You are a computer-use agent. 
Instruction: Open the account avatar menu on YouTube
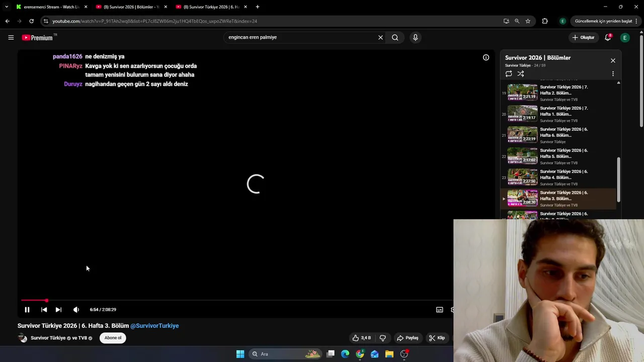coord(625,38)
